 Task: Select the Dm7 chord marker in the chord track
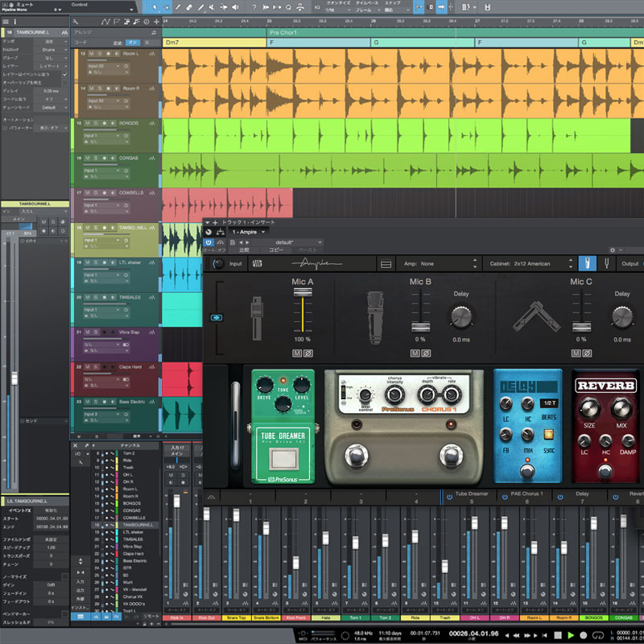(213, 43)
